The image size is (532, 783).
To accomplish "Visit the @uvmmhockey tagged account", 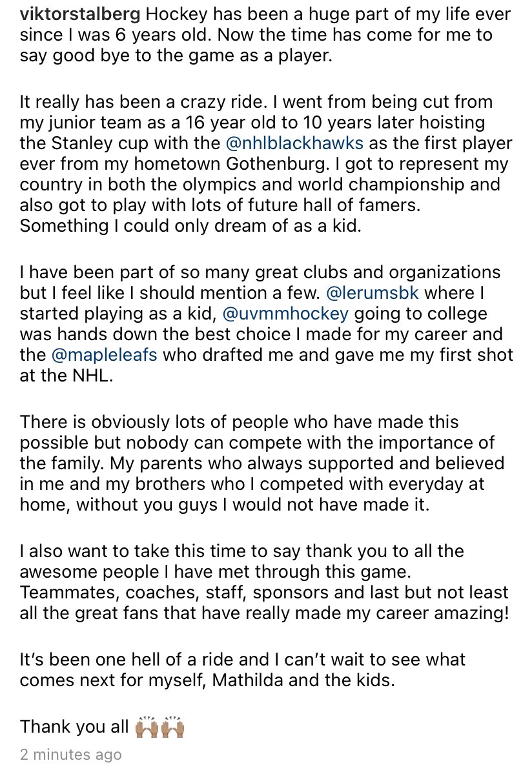I will click(x=285, y=314).
